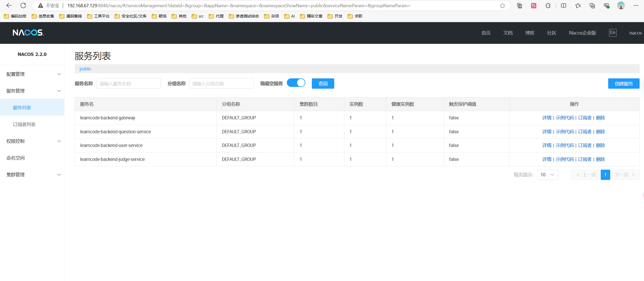Open 博客 in the top navigation
The width and height of the screenshot is (644, 281).
pos(530,33)
